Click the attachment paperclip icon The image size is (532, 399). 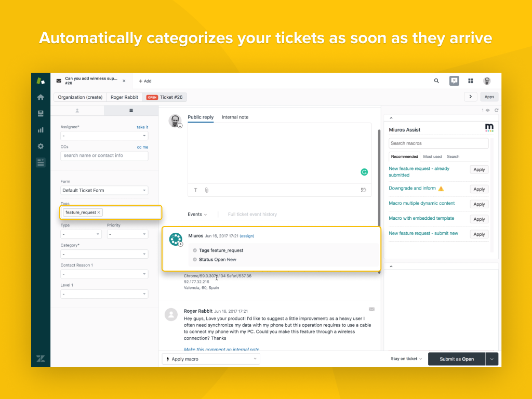pos(206,190)
